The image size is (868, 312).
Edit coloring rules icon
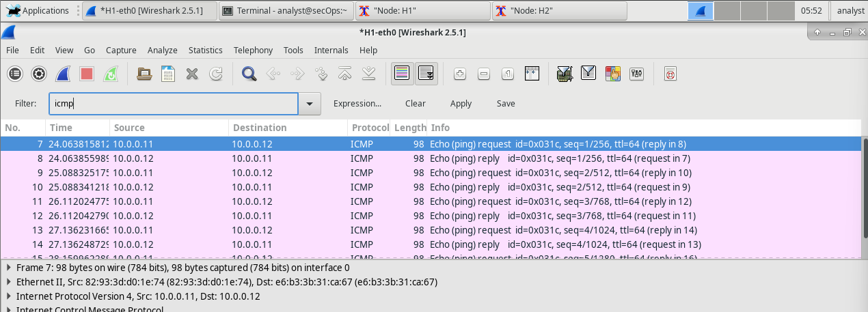[612, 74]
